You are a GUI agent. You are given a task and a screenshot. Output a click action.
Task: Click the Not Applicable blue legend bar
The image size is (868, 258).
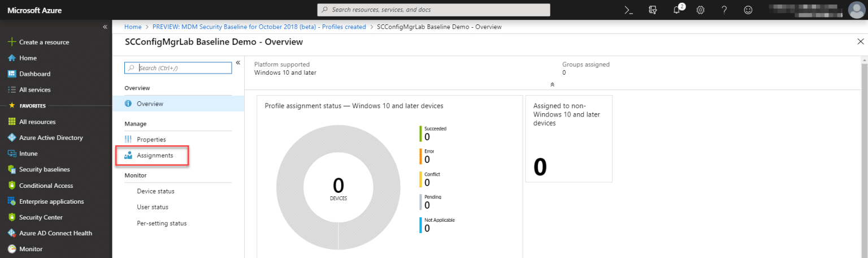[421, 225]
